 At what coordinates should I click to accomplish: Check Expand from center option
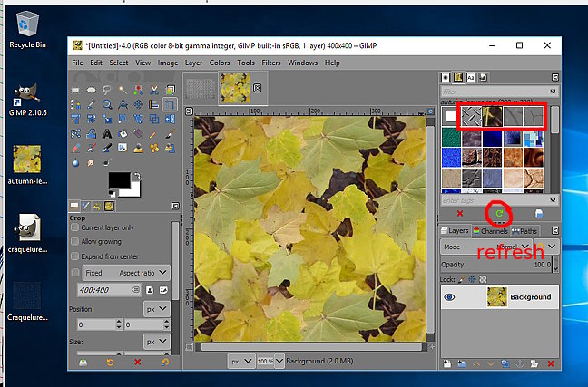click(74, 256)
